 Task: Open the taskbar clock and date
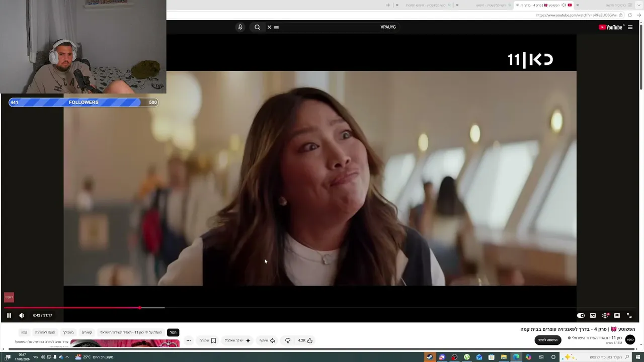[x=22, y=357]
